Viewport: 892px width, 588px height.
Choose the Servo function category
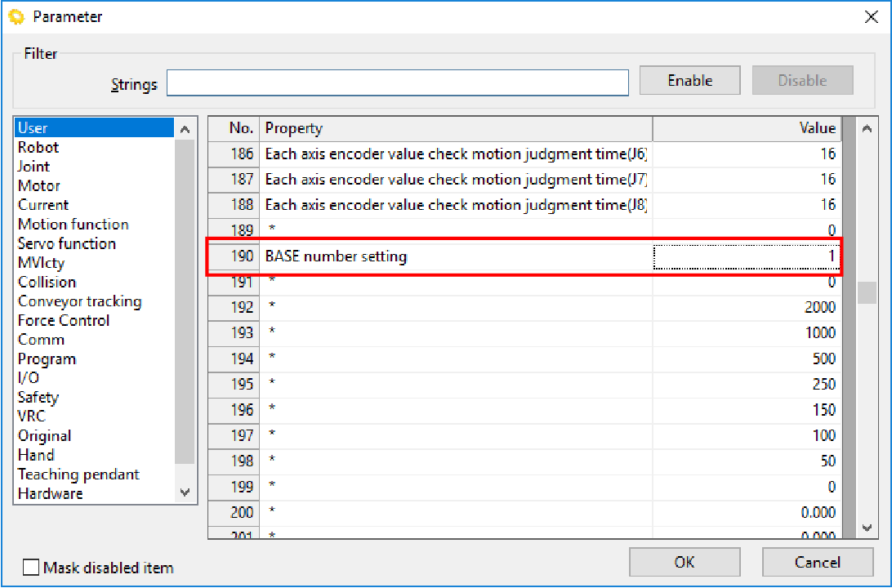[67, 243]
